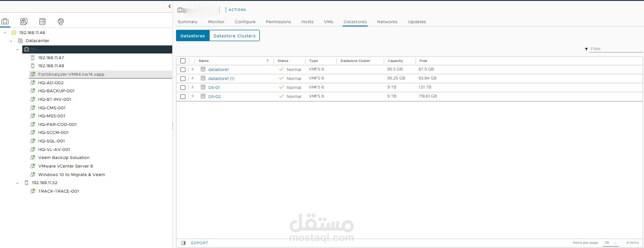Click the Datacenter icon in tree
Screen dimensions: 644x248
pos(20,41)
